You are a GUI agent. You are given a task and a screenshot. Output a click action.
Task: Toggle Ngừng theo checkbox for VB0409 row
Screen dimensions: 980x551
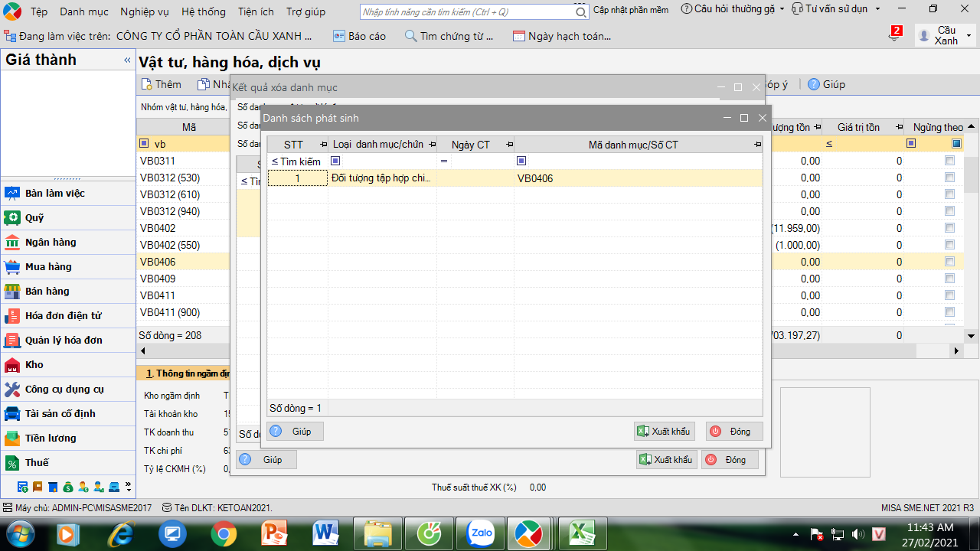[949, 279]
